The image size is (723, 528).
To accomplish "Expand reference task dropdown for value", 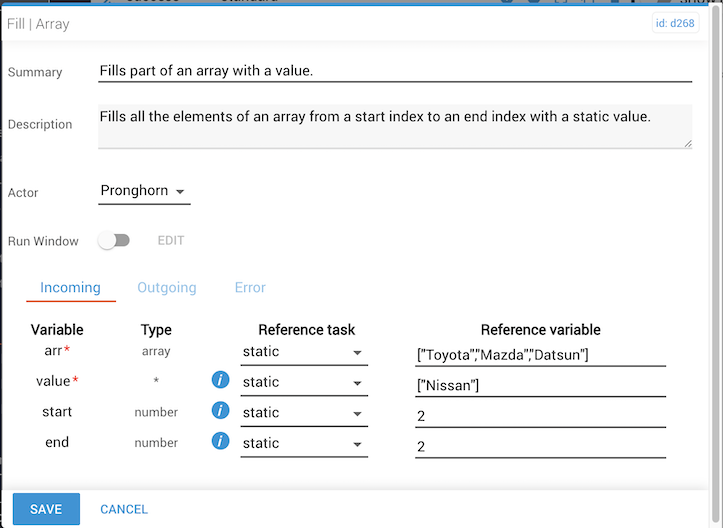I will (x=303, y=382).
